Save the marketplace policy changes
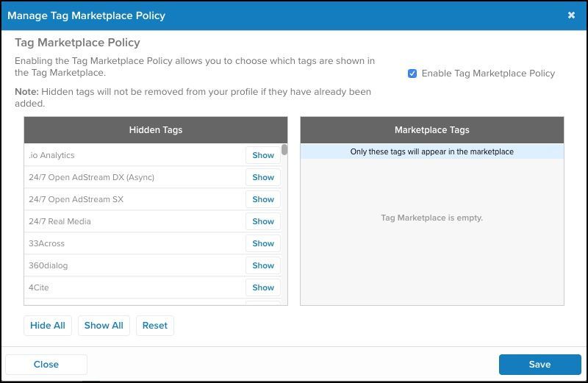 click(x=539, y=365)
